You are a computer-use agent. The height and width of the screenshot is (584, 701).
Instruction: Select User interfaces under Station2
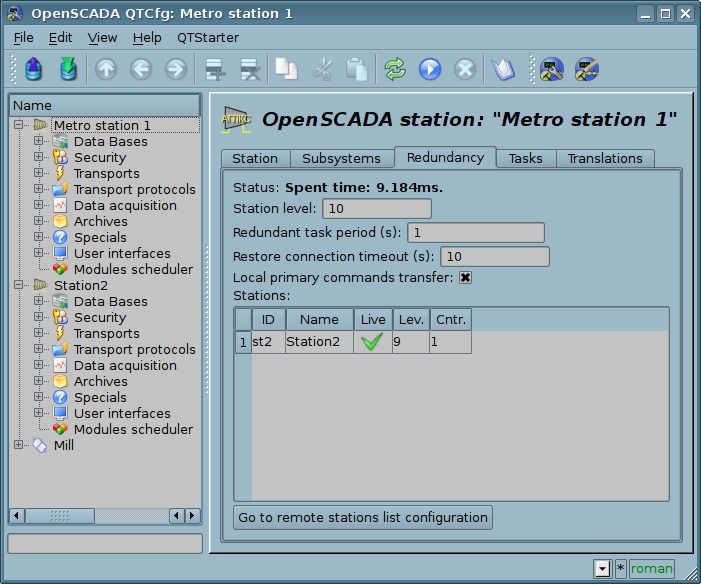(122, 413)
